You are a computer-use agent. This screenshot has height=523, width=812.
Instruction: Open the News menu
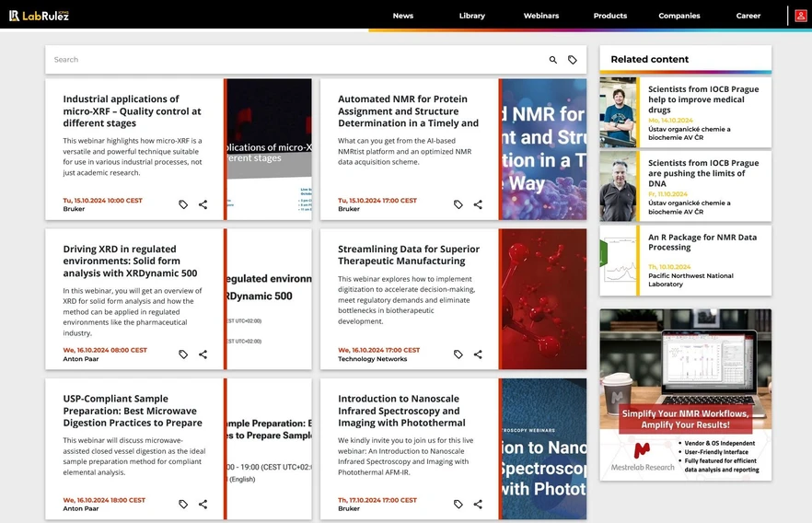point(403,16)
